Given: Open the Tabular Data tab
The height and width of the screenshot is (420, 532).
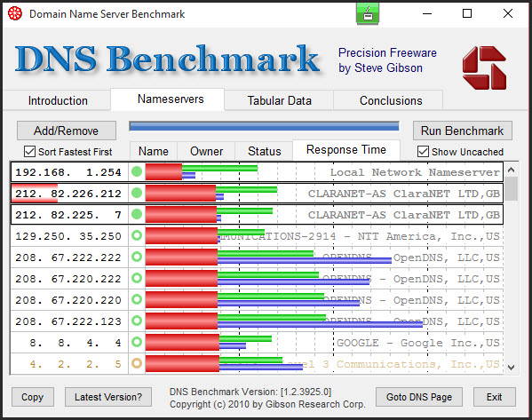Looking at the screenshot, I should [279, 100].
